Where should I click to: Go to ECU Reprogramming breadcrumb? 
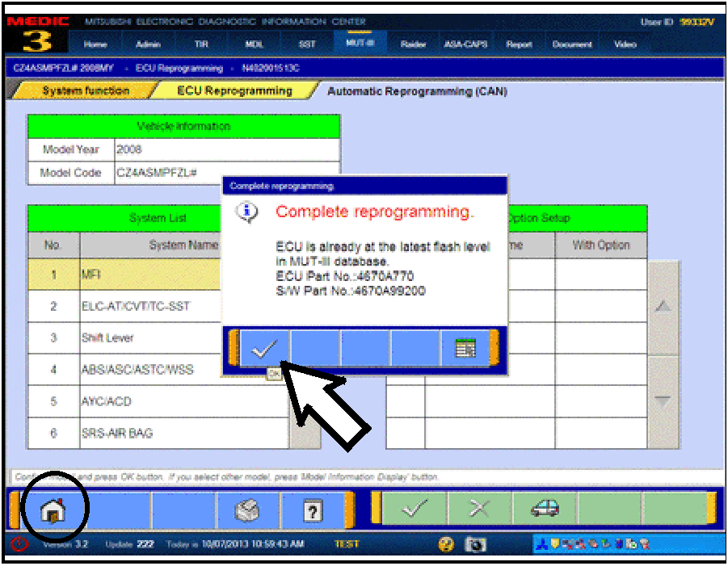234,91
